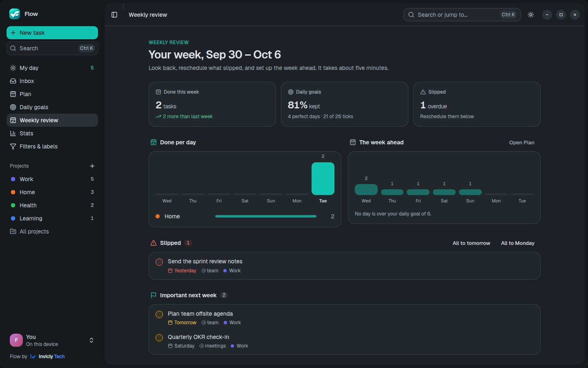
Task: Complete Plan team offsite agenda task
Action: [159, 314]
